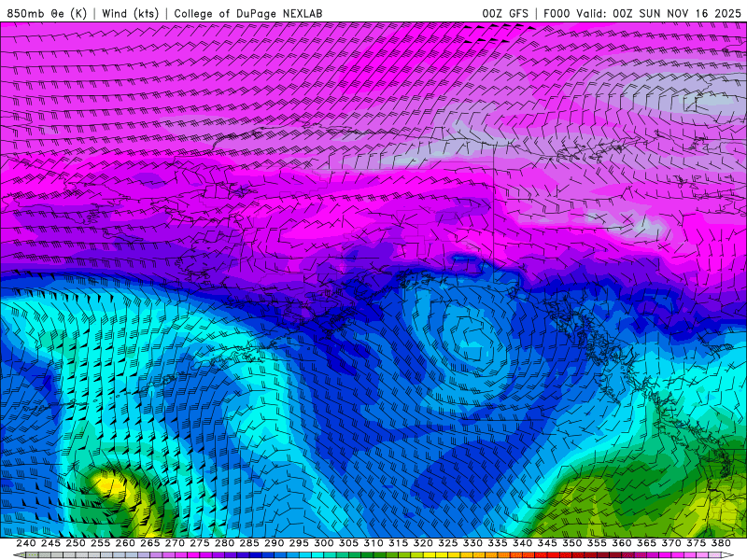Screen dimensions: 747x560
Task: Click the 320 colorbar label
Action: point(423,543)
